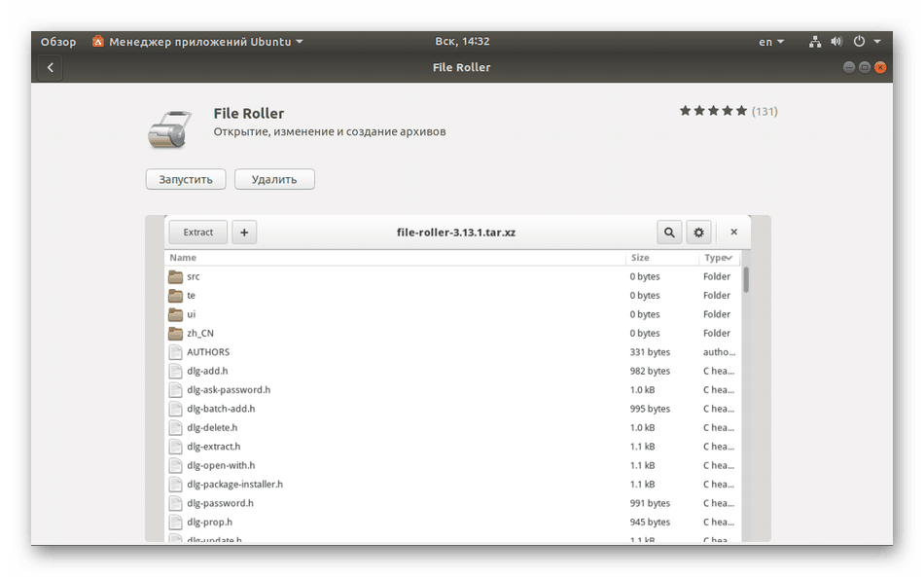Close the archive preview with the X
Screen dimensions: 924x577
pos(733,233)
